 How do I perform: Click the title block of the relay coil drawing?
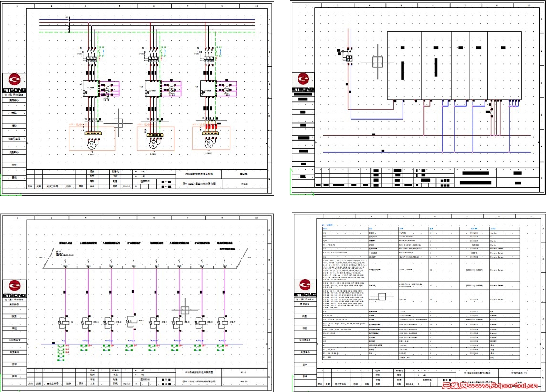(147, 377)
